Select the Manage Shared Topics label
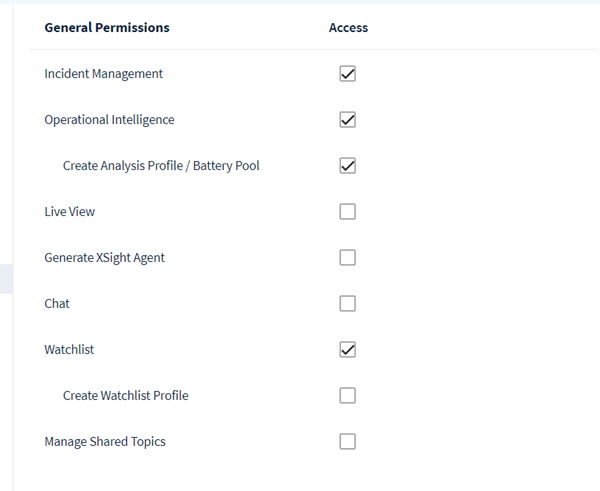The image size is (600, 491). click(105, 442)
